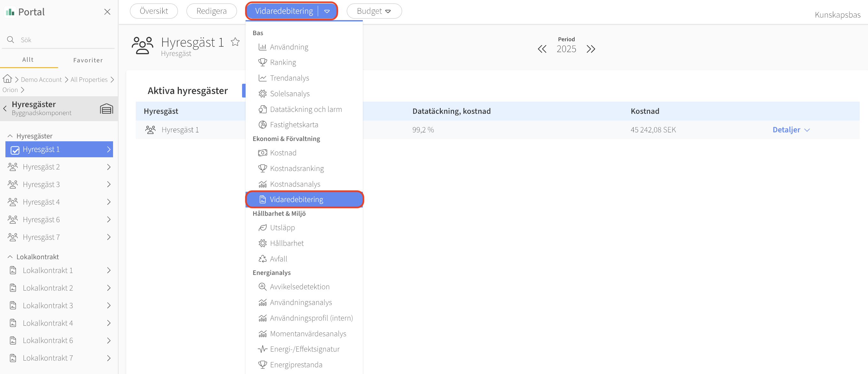868x374 pixels.
Task: Click the Vidaredebitering top tab label
Action: (284, 11)
